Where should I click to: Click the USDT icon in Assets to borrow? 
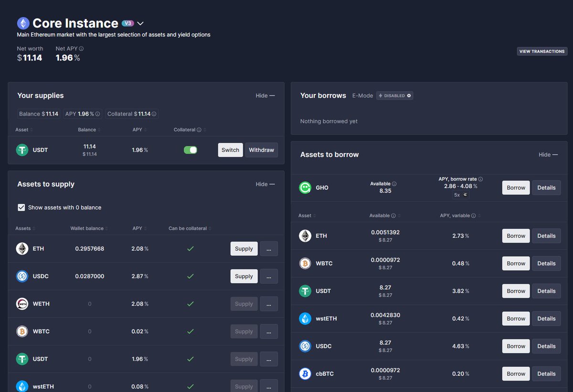(305, 291)
